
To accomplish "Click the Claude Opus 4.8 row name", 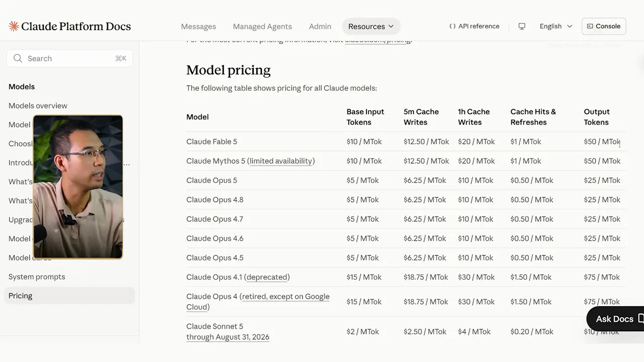I will click(215, 200).
